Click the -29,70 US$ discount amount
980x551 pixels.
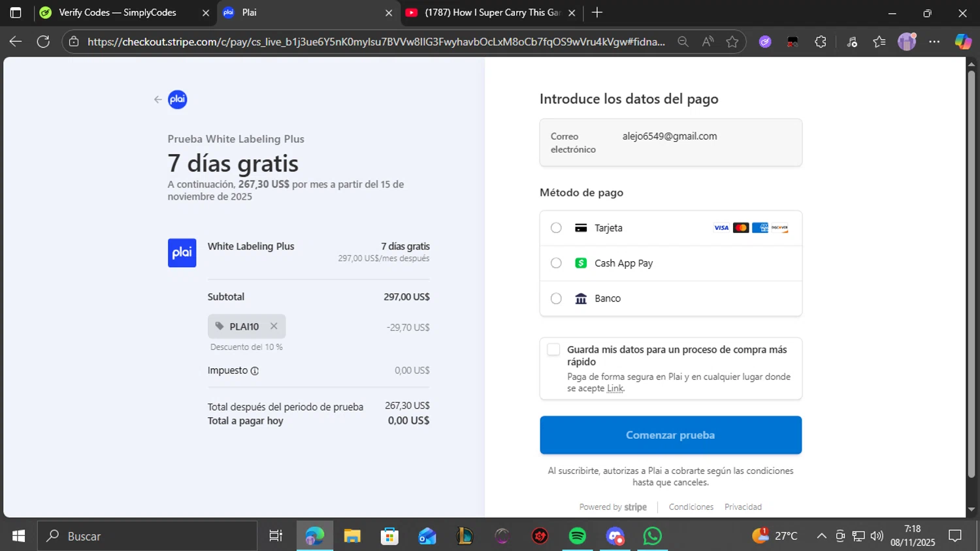tap(408, 328)
